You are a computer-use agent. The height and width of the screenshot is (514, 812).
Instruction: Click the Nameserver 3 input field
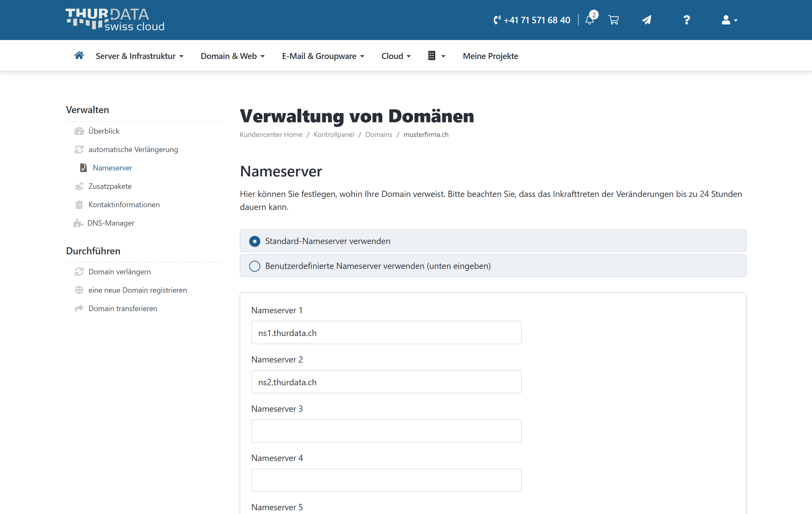pyautogui.click(x=387, y=431)
